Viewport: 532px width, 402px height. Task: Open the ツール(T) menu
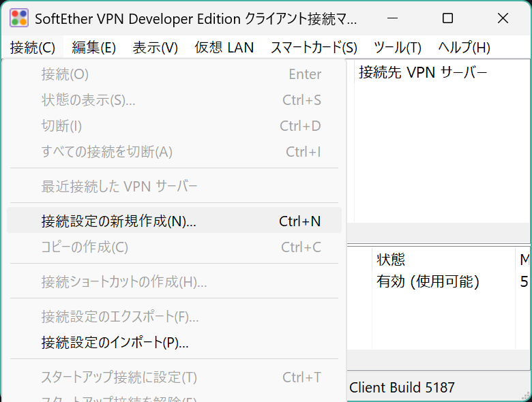[x=398, y=48]
